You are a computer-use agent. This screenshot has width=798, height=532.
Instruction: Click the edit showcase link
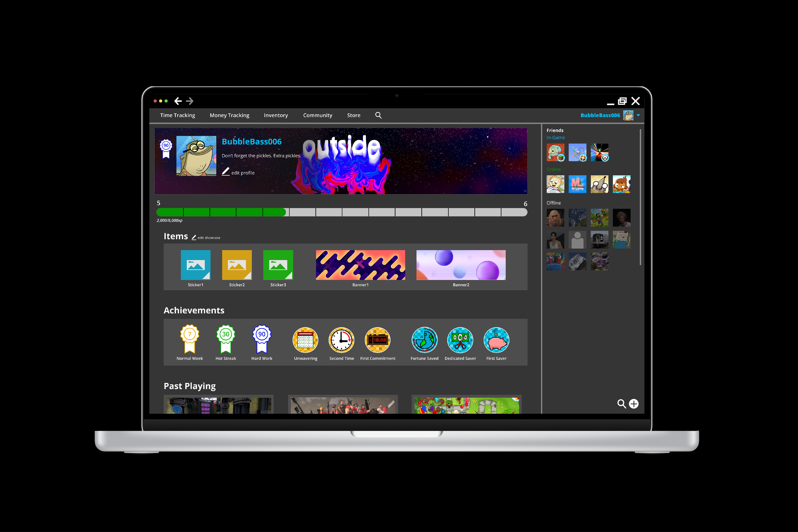209,238
